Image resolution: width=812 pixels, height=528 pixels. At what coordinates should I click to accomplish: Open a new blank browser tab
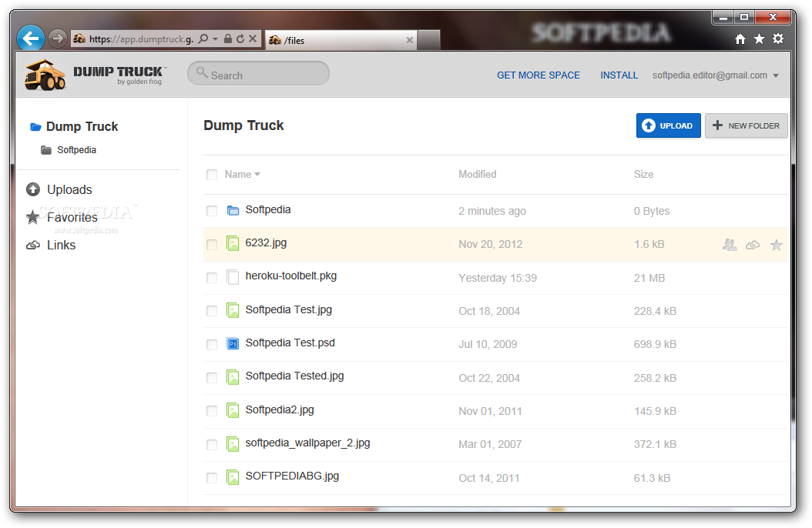(429, 40)
